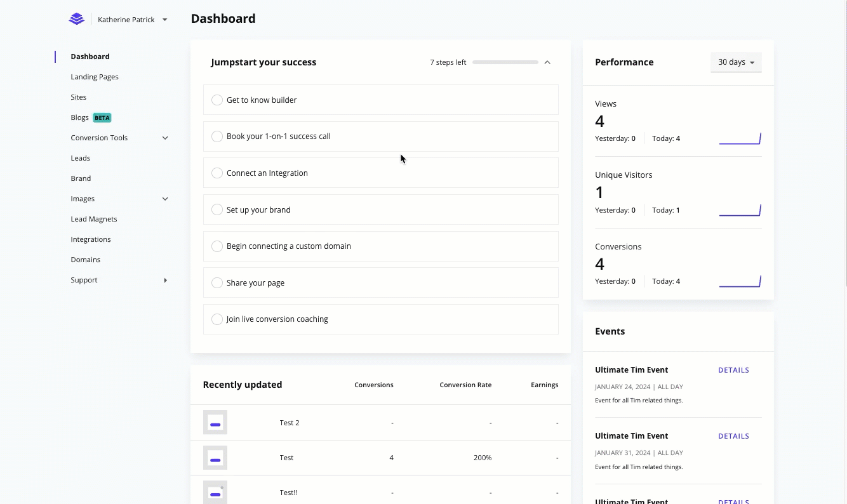
Task: Click JANUARY 31, 2024 | ALL DAY text
Action: coord(639,453)
